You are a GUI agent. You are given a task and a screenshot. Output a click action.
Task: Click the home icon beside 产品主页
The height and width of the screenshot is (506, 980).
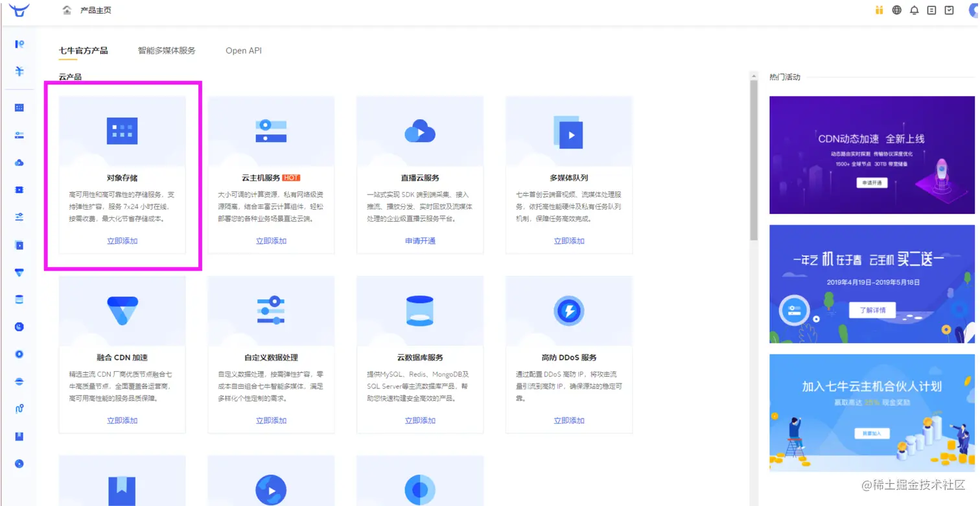click(67, 10)
